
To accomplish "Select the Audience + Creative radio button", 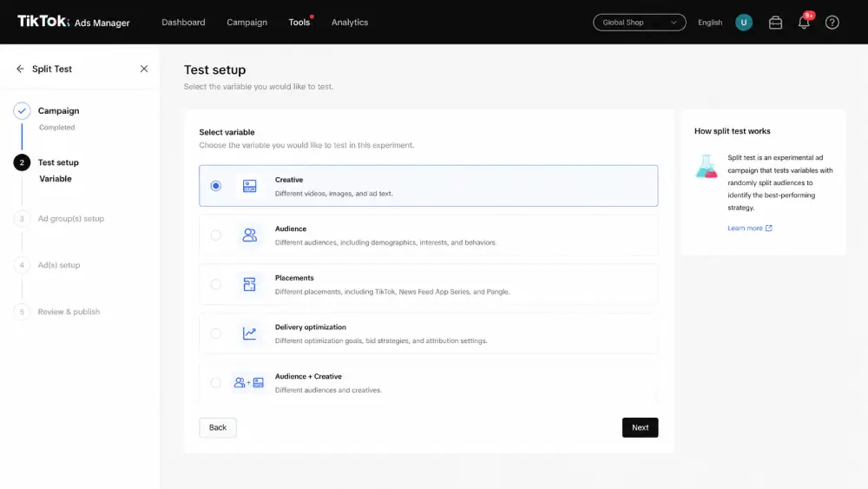I will click(216, 383).
